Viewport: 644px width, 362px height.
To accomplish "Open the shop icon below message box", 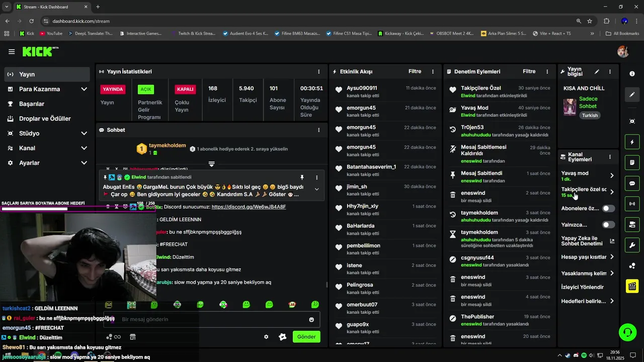I will [133, 337].
